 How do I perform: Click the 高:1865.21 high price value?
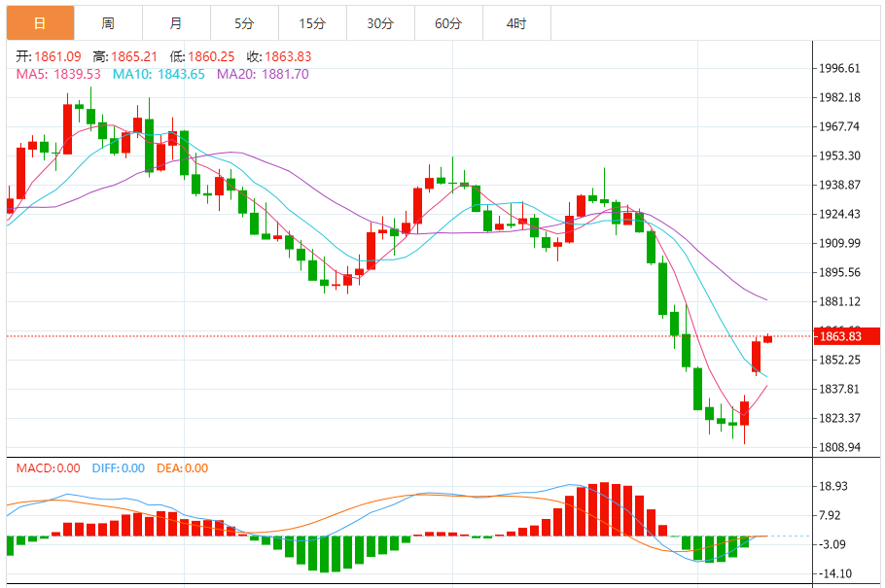click(125, 56)
